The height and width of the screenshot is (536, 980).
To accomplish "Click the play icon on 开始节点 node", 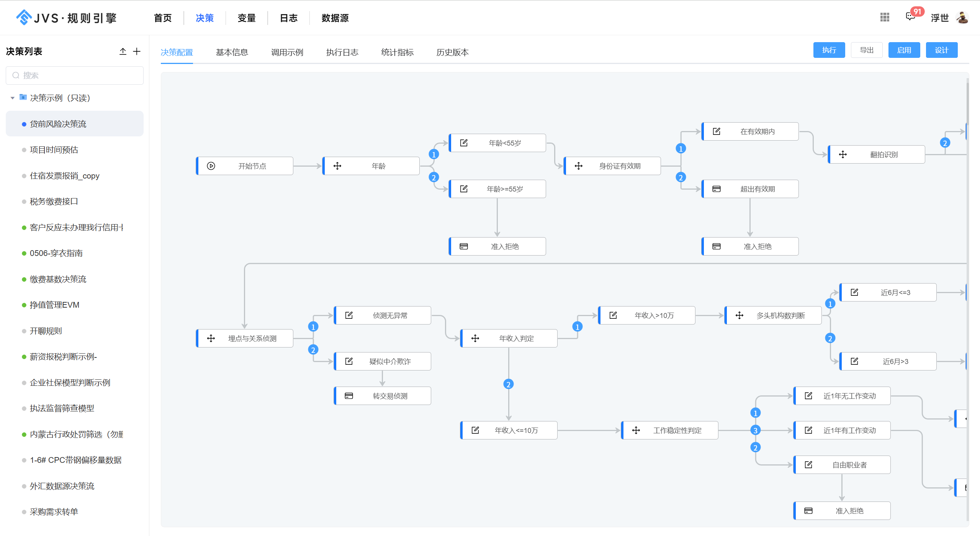I will [x=211, y=166].
